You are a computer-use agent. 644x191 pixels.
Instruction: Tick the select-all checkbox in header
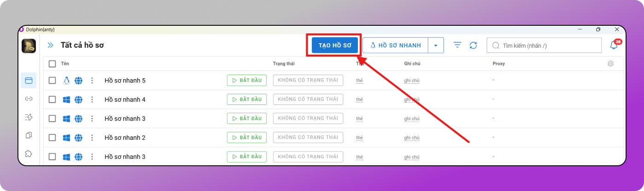(x=52, y=64)
